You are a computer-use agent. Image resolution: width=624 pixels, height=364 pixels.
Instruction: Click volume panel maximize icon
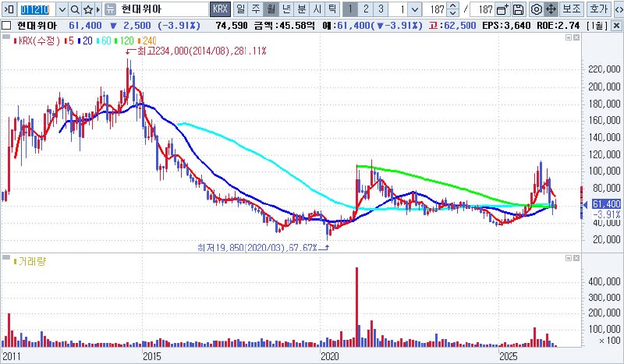pyautogui.click(x=569, y=258)
